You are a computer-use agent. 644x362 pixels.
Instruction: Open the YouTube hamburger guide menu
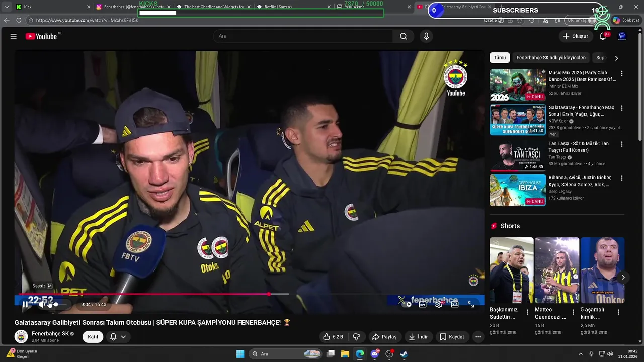(14, 36)
